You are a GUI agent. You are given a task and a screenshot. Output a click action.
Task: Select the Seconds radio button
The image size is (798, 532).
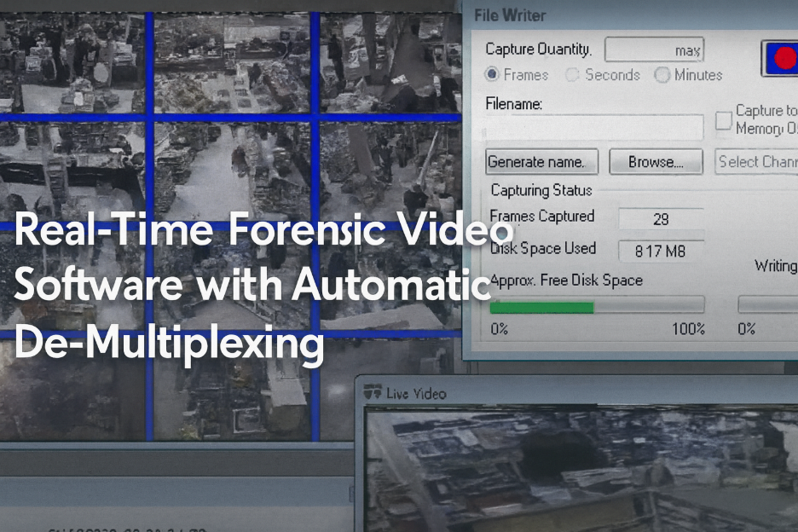pyautogui.click(x=571, y=75)
